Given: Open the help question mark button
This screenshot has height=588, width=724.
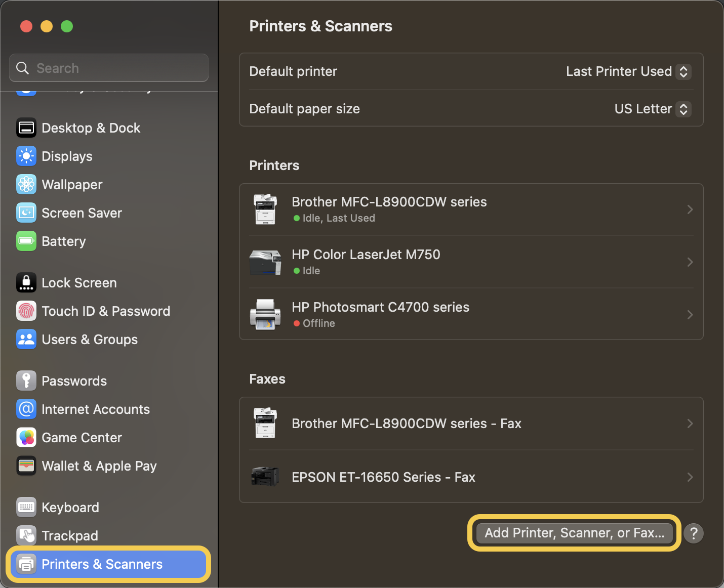Looking at the screenshot, I should (x=694, y=533).
